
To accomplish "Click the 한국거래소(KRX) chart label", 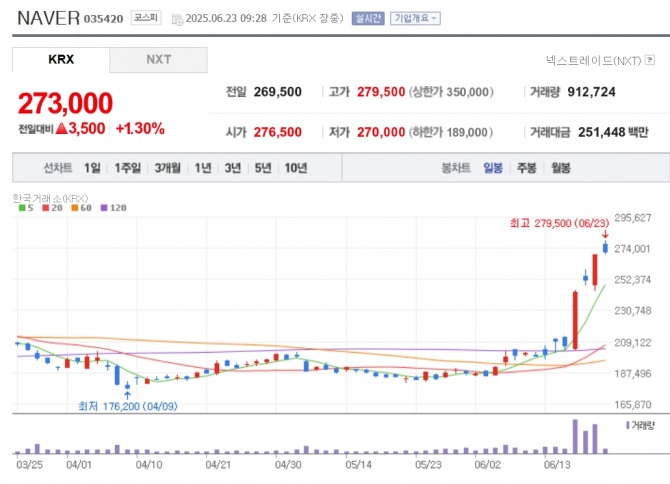I will [x=50, y=198].
